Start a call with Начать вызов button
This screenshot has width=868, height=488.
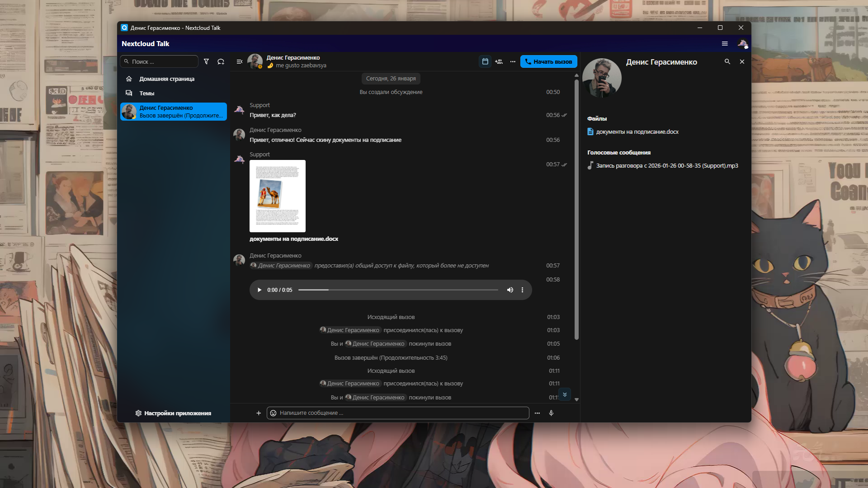click(548, 61)
